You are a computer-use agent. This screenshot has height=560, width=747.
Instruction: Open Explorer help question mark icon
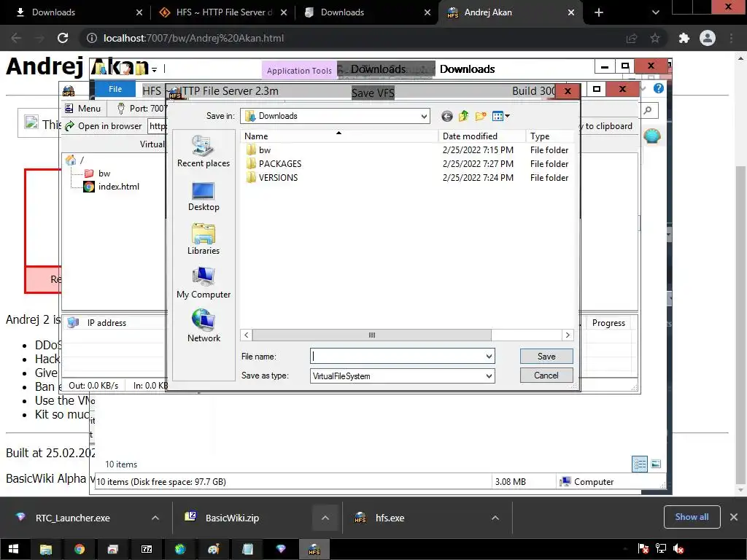click(659, 88)
